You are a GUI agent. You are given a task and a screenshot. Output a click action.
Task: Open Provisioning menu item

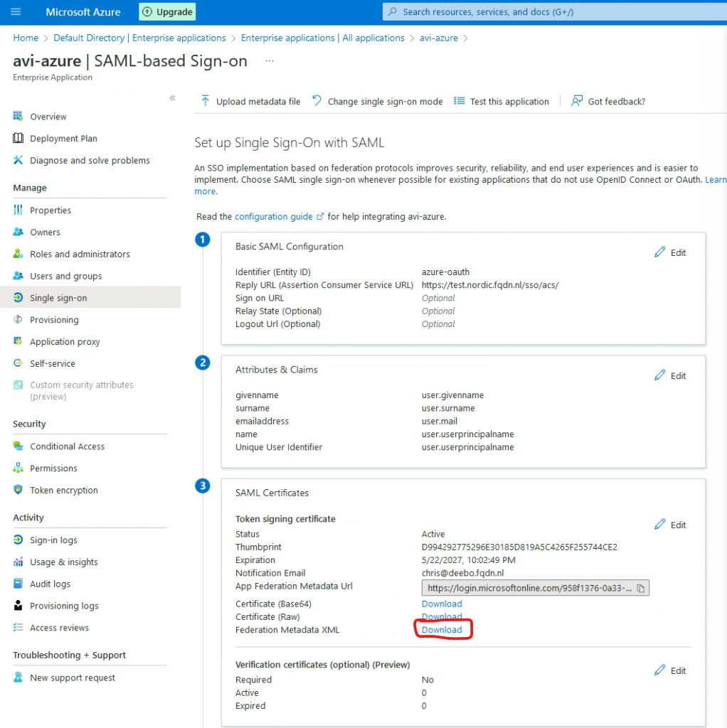click(x=54, y=320)
